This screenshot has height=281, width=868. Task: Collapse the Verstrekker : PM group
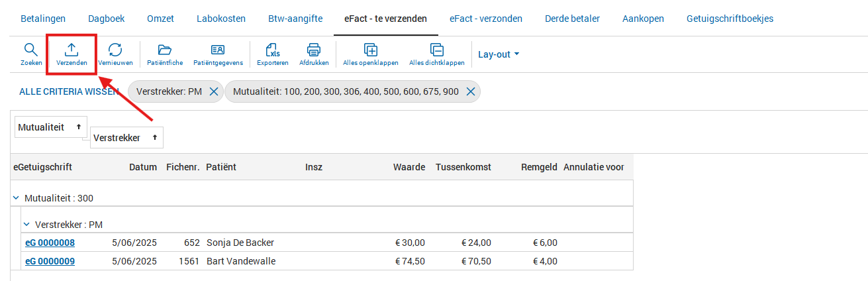(x=26, y=225)
